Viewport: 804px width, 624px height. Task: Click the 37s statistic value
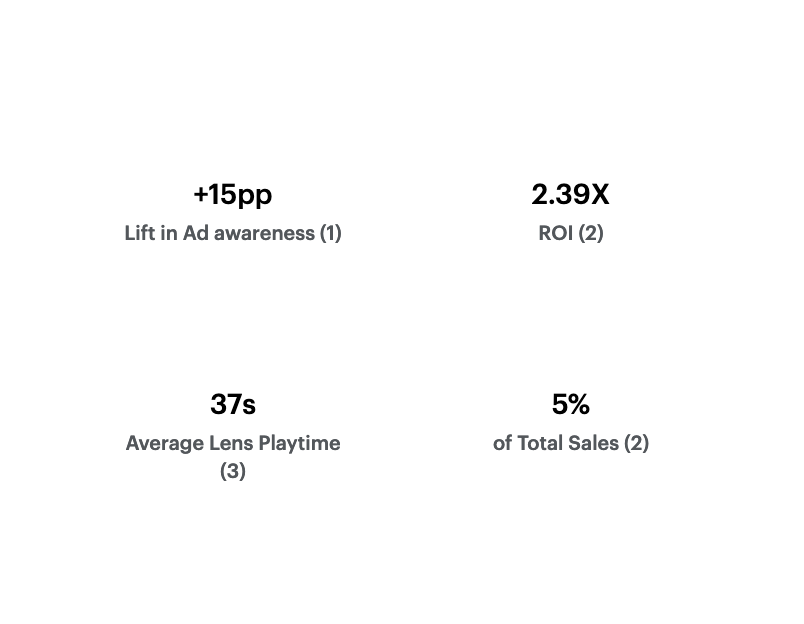[233, 404]
